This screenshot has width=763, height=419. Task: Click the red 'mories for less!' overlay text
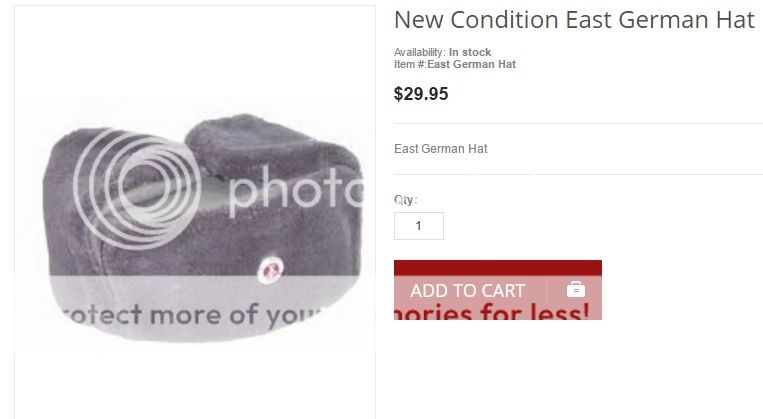(x=492, y=311)
